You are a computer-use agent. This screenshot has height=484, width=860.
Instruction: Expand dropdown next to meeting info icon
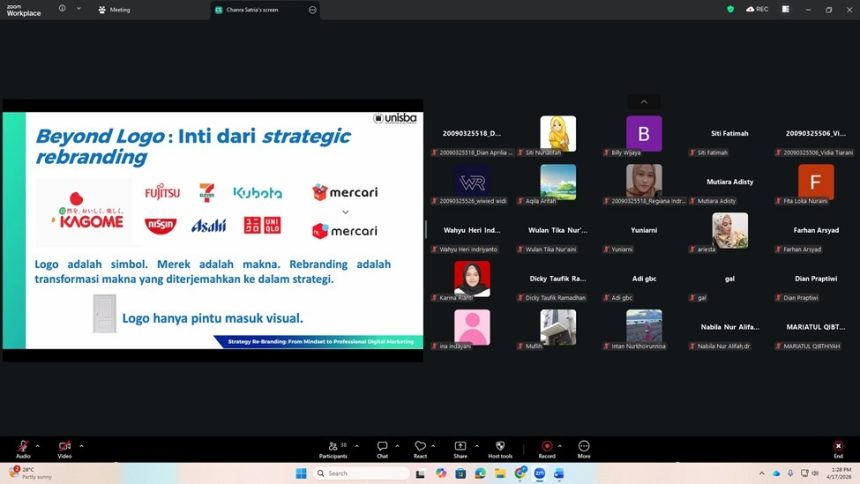tap(78, 9)
